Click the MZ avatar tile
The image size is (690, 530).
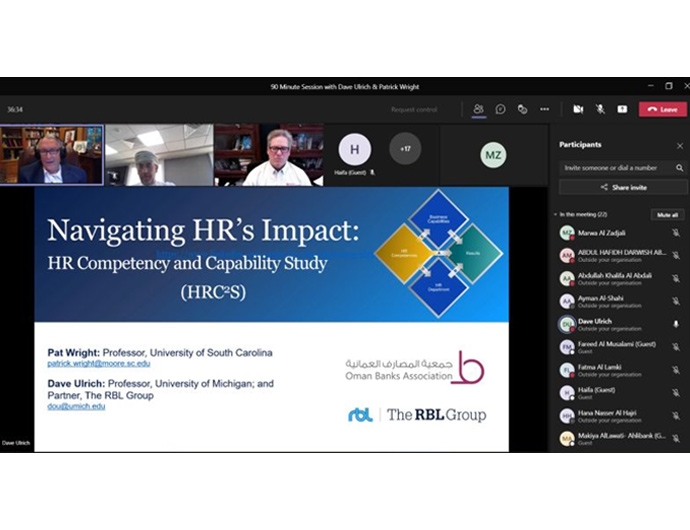[493, 155]
